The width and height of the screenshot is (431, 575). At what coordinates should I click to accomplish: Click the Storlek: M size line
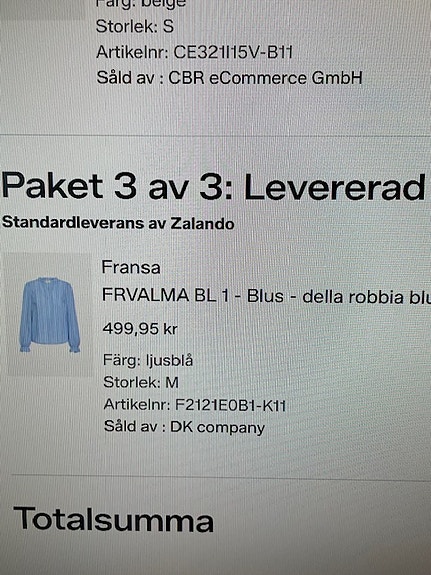(x=141, y=382)
